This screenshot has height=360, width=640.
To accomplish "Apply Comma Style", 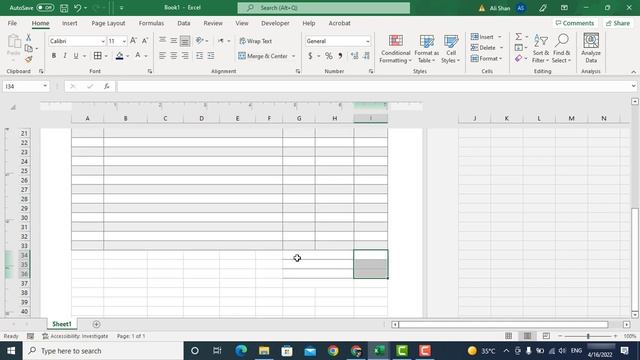I will coord(340,56).
